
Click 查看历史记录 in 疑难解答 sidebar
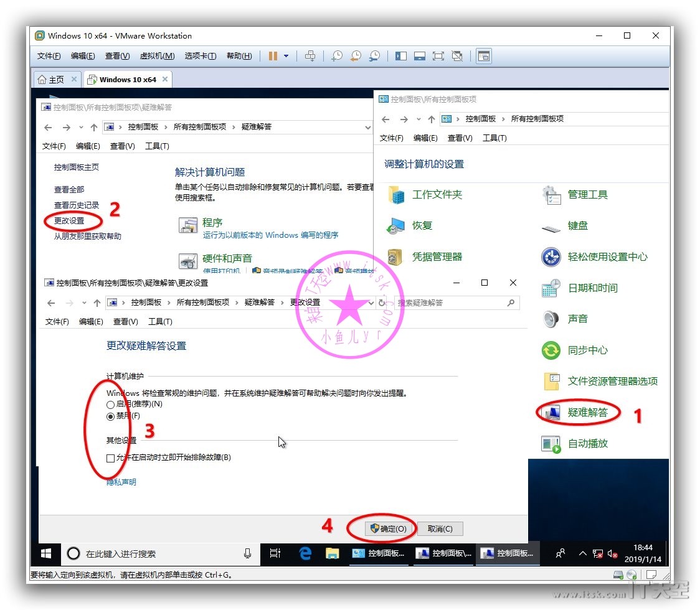coord(77,205)
